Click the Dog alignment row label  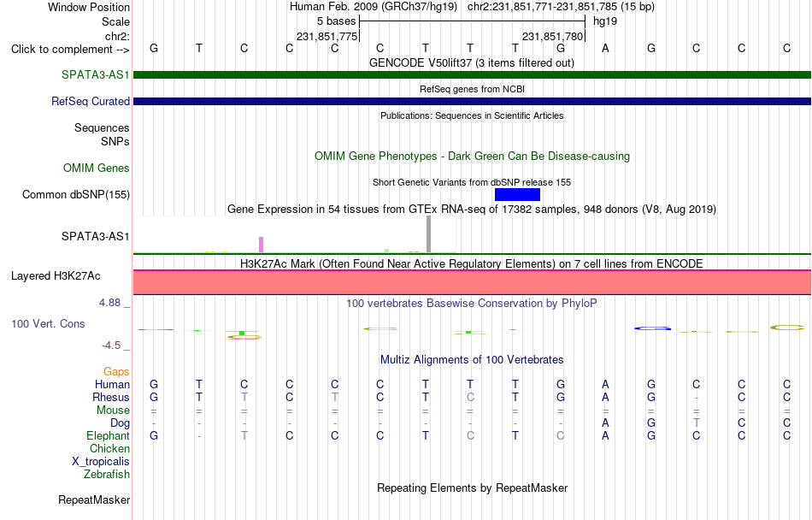(120, 423)
